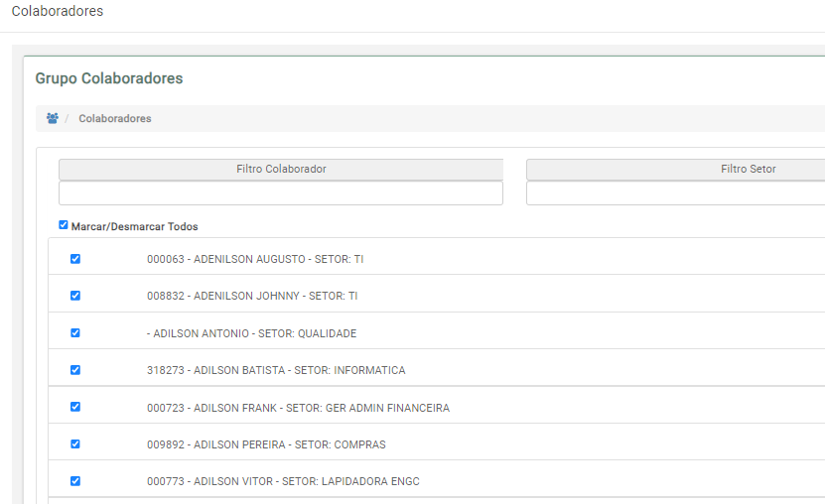The height and width of the screenshot is (504, 825).
Task: Uncheck ADILSON FRANK checkbox
Action: pyautogui.click(x=75, y=407)
